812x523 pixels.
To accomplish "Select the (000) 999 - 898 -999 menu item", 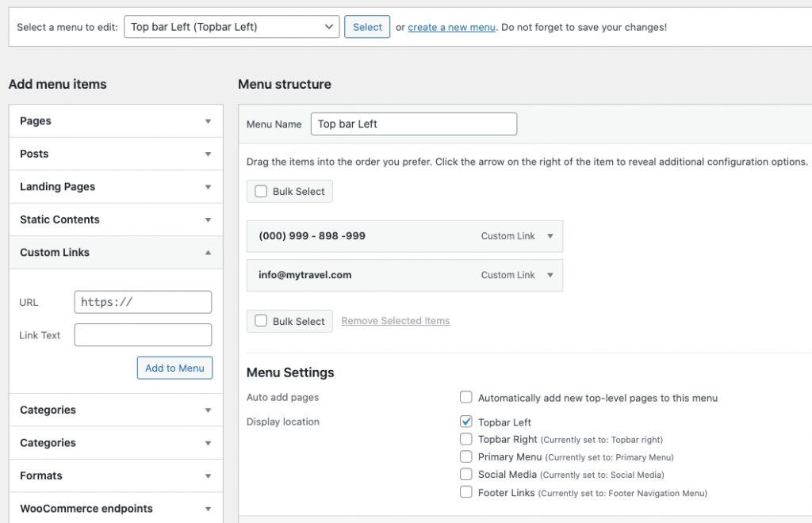I will click(404, 236).
